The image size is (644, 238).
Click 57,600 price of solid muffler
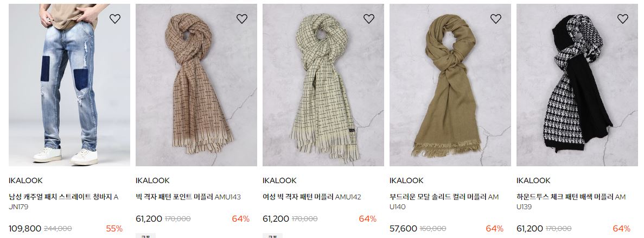[403, 229]
